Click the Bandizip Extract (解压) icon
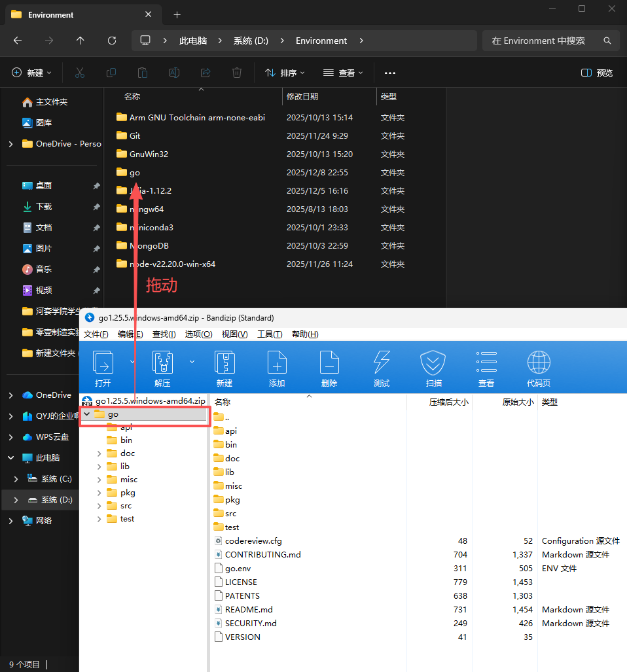627x672 pixels. point(162,363)
